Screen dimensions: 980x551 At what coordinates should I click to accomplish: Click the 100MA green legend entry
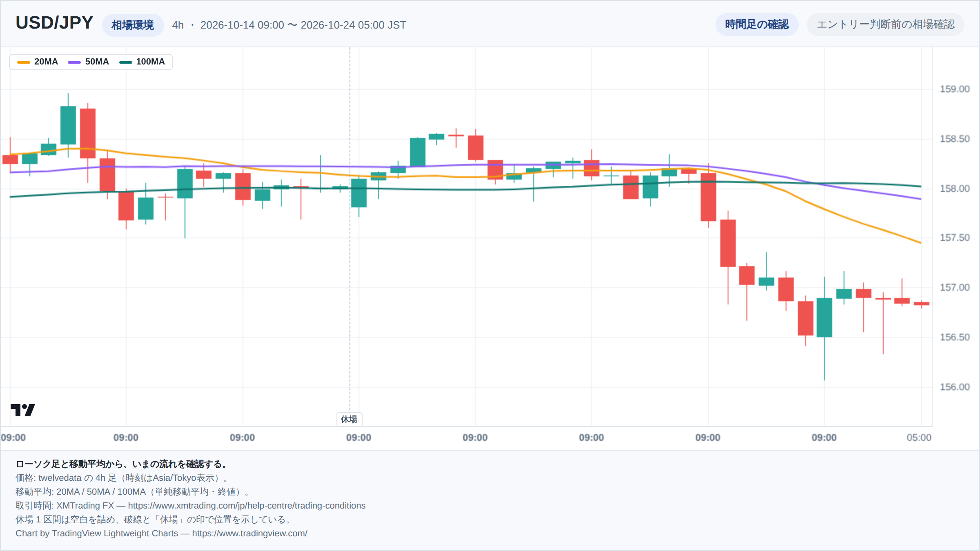pyautogui.click(x=142, y=62)
